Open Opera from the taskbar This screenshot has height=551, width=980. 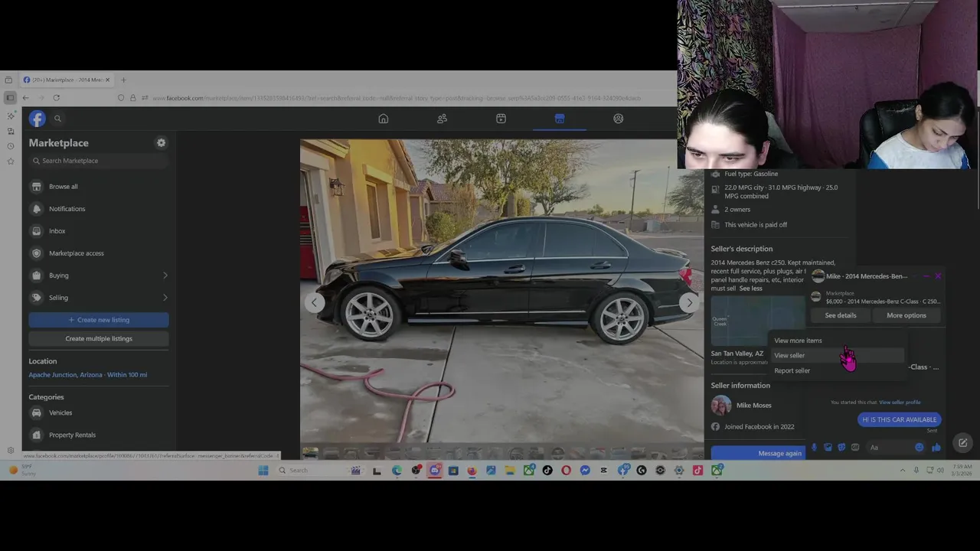pyautogui.click(x=566, y=470)
